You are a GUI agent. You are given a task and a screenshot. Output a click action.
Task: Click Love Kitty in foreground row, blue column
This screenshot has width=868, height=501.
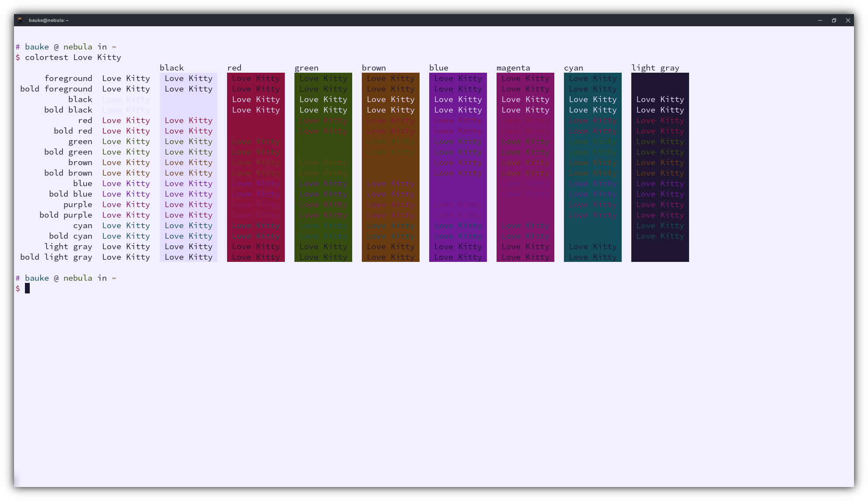tap(458, 78)
